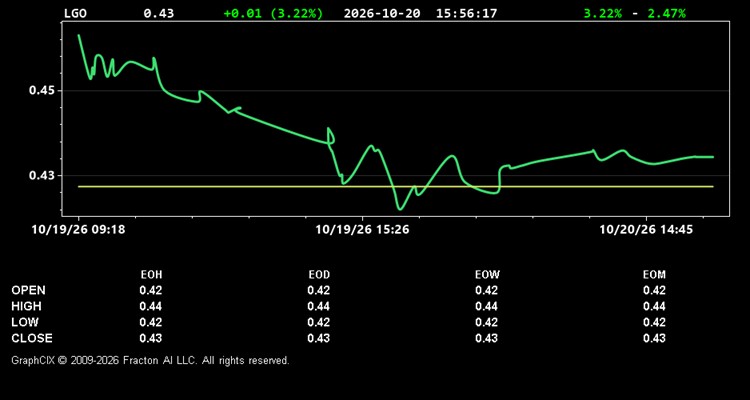This screenshot has width=750, height=400.
Task: Click the EOH HIGH value 0.44
Action: pyautogui.click(x=151, y=306)
